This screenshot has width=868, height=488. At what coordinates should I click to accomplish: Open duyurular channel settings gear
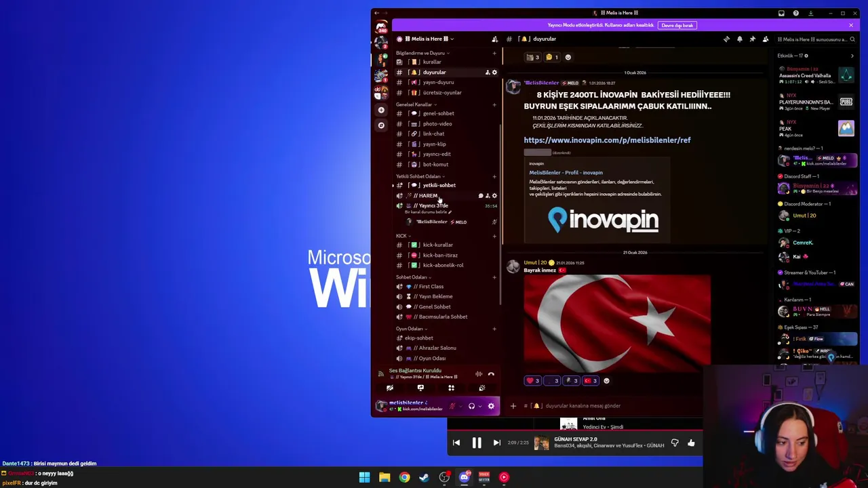(x=494, y=73)
